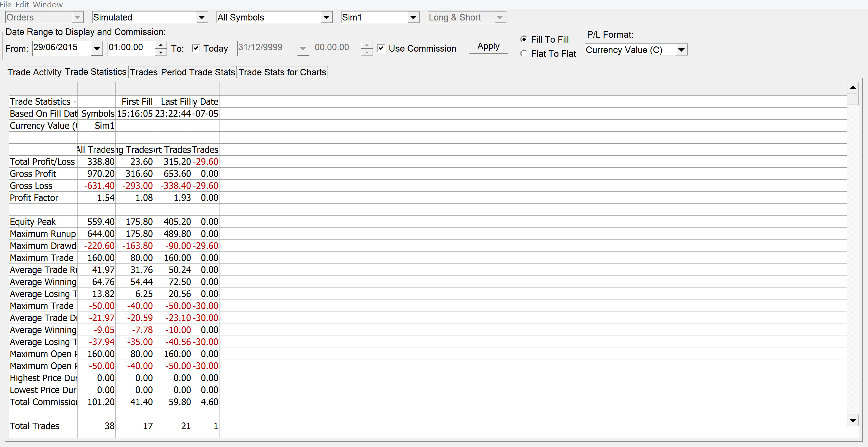
Task: Click scrollbar down arrow button
Action: [x=853, y=420]
